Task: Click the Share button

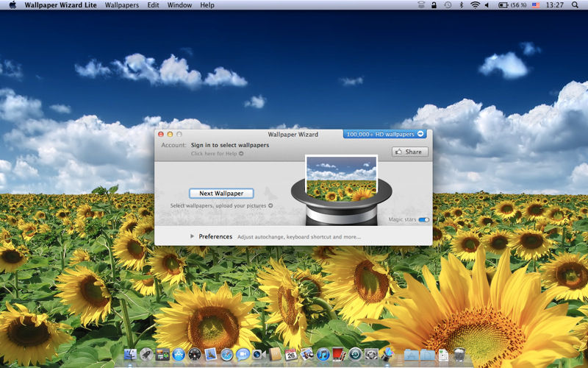Action: pos(409,152)
